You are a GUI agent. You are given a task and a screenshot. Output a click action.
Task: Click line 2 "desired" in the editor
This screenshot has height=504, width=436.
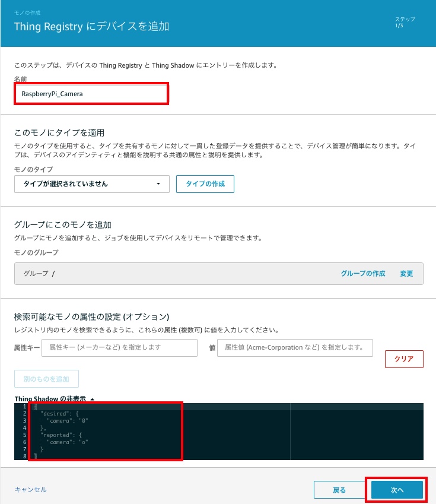[x=59, y=414]
